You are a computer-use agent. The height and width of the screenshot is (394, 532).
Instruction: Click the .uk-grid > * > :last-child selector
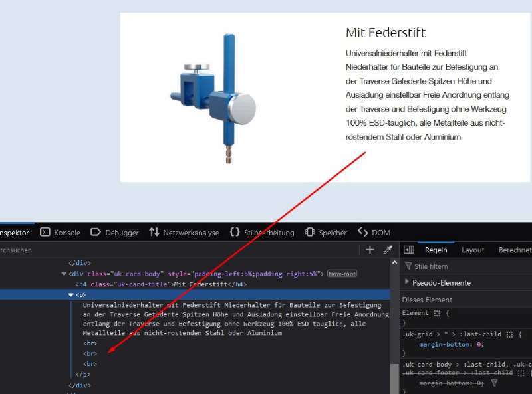pos(452,334)
